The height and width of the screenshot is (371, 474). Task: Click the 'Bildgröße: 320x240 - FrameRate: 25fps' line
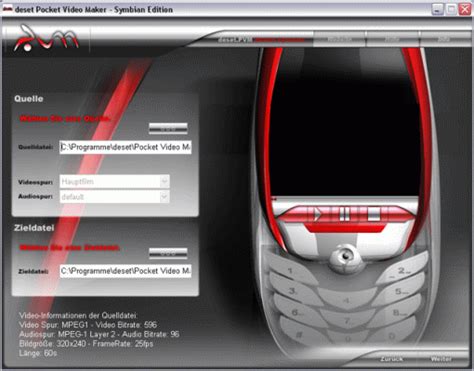[x=86, y=344]
